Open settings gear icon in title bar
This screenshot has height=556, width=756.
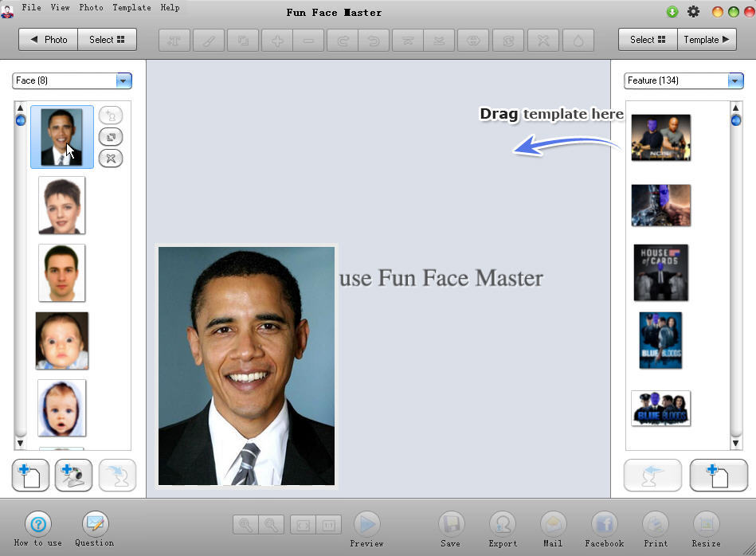693,12
